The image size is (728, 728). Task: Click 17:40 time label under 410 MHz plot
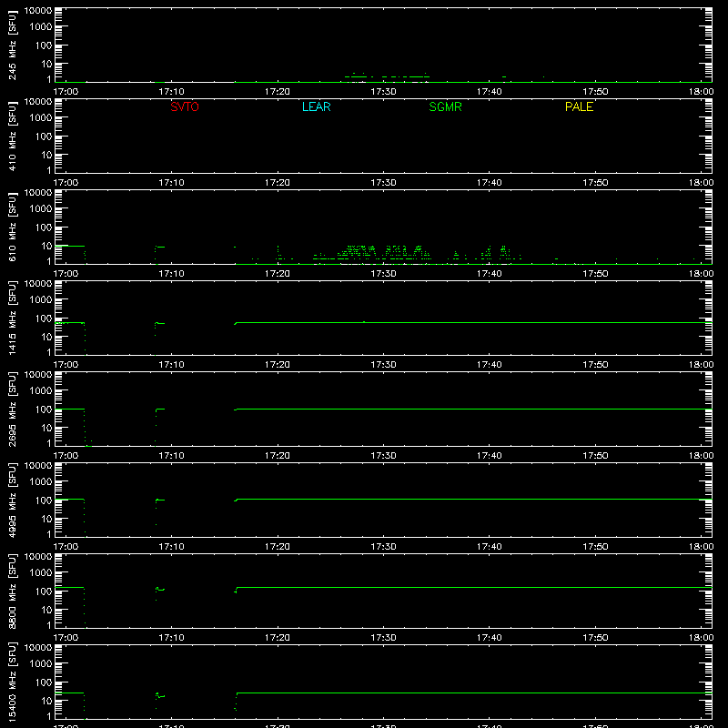[490, 183]
